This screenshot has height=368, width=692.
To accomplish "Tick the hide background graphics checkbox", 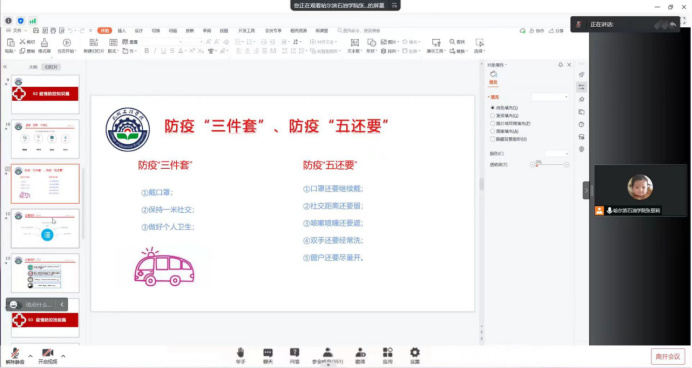I will click(493, 139).
